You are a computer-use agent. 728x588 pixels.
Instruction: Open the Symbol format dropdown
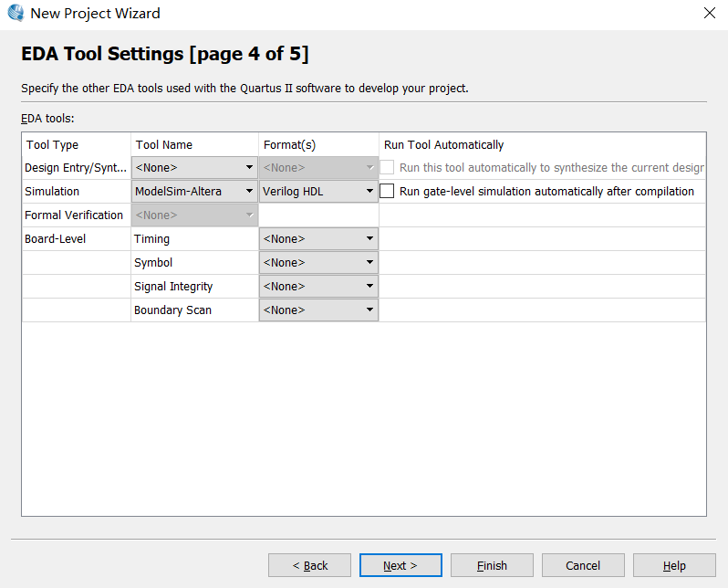318,263
